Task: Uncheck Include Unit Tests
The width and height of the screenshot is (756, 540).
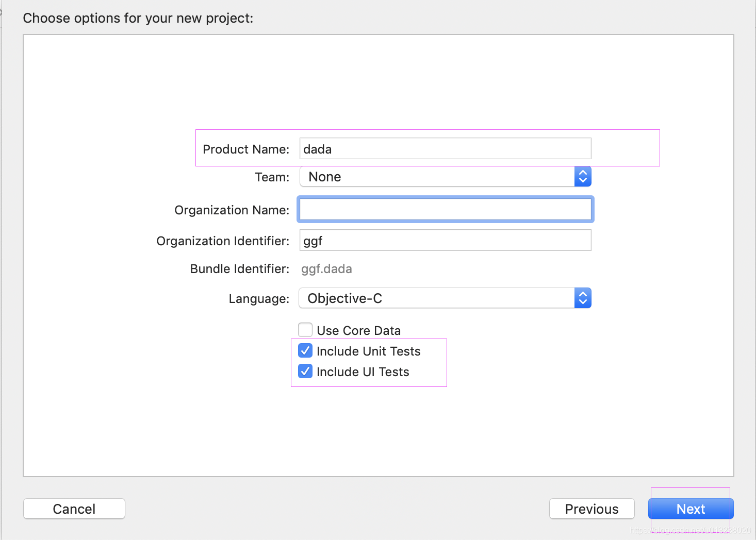Action: pyautogui.click(x=305, y=351)
